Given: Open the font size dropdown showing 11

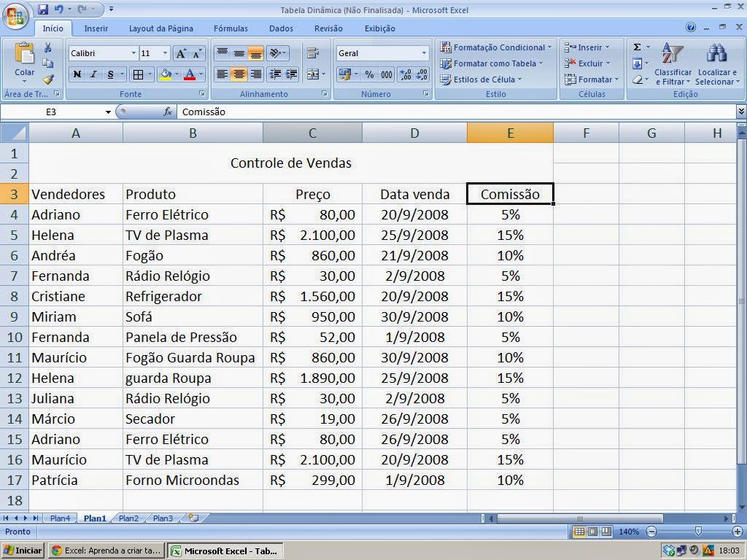Looking at the screenshot, I should 165,52.
